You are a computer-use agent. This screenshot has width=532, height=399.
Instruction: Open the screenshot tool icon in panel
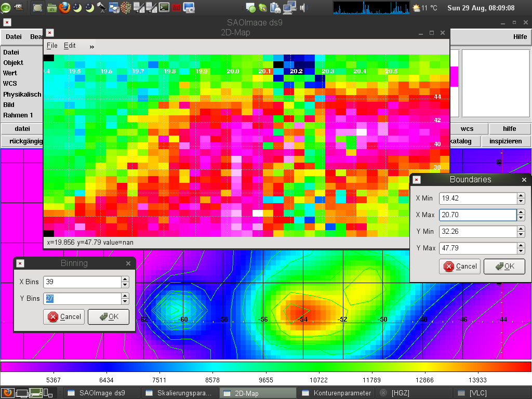(x=189, y=7)
